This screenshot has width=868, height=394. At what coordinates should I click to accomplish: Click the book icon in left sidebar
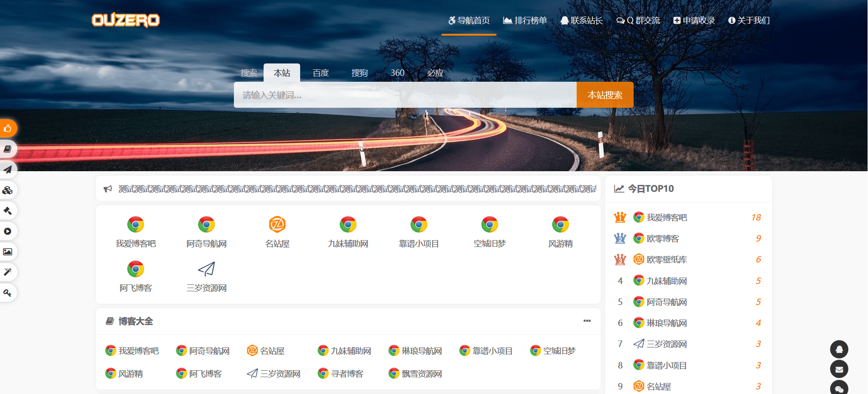pyautogui.click(x=8, y=149)
